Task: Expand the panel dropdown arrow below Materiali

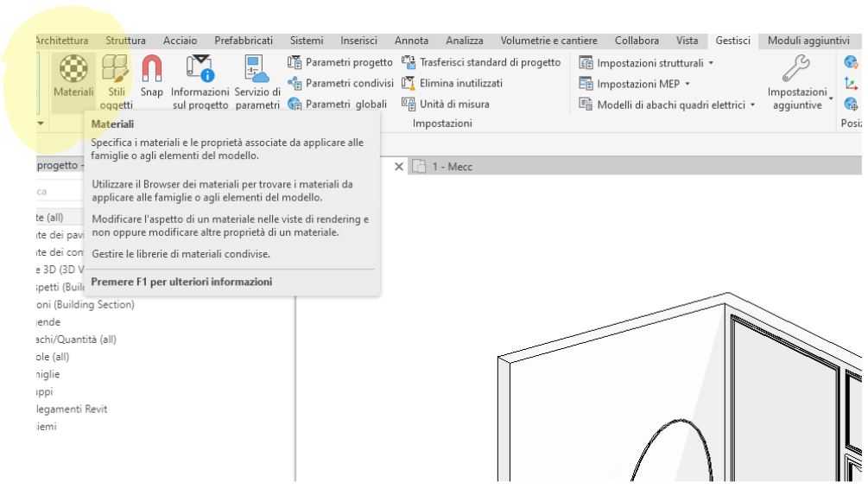Action: point(41,123)
